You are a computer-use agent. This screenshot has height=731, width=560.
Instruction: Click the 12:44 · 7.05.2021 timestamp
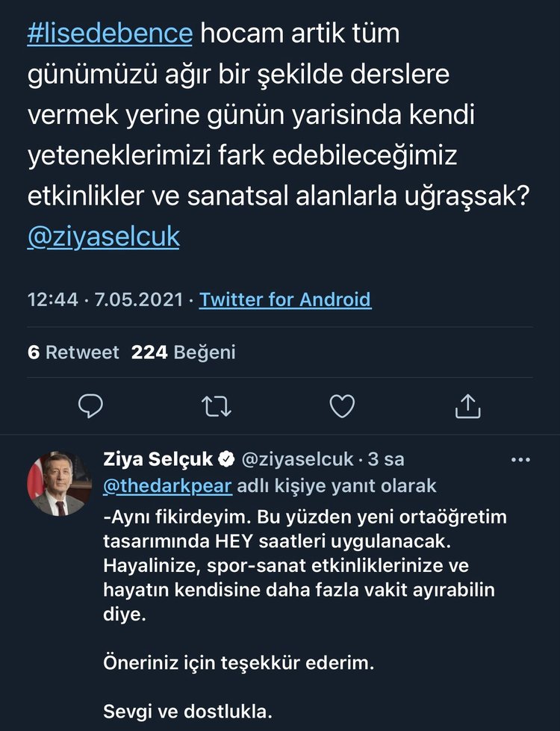point(105,300)
